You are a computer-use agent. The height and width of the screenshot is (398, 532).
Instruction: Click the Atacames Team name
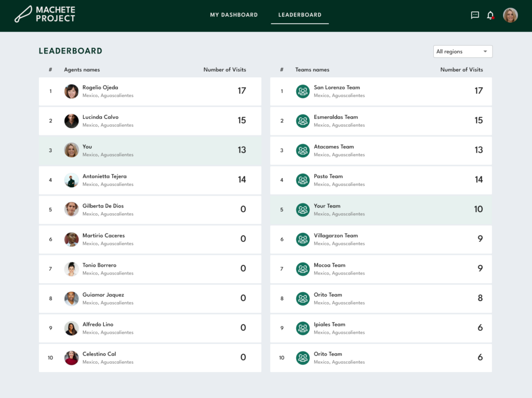pyautogui.click(x=334, y=147)
